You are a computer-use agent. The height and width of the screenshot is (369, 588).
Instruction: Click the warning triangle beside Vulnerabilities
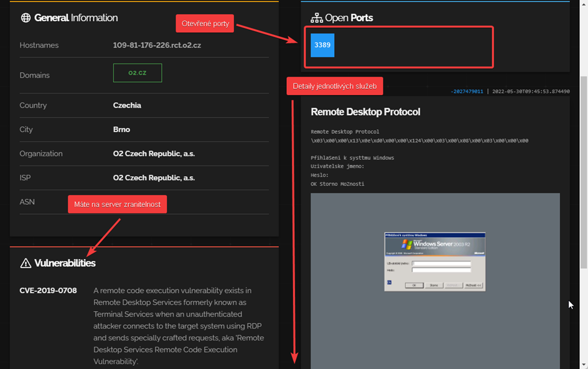click(26, 263)
